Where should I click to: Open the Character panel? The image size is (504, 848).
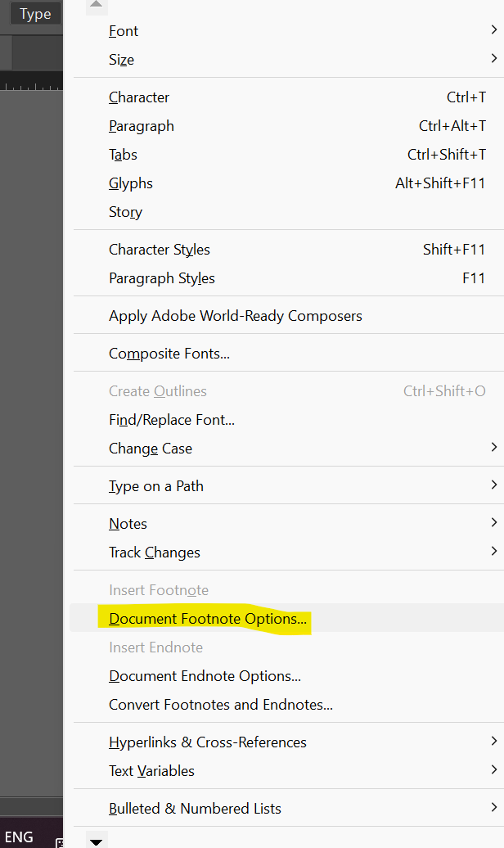click(x=139, y=97)
